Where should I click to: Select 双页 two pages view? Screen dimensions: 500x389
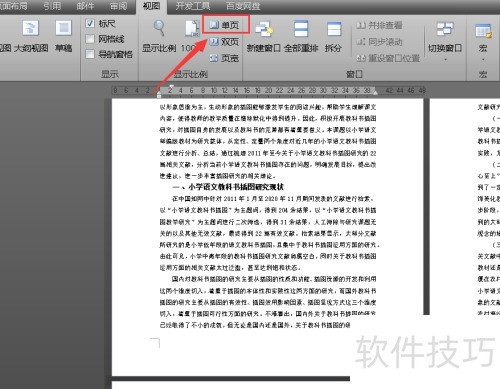[x=225, y=42]
